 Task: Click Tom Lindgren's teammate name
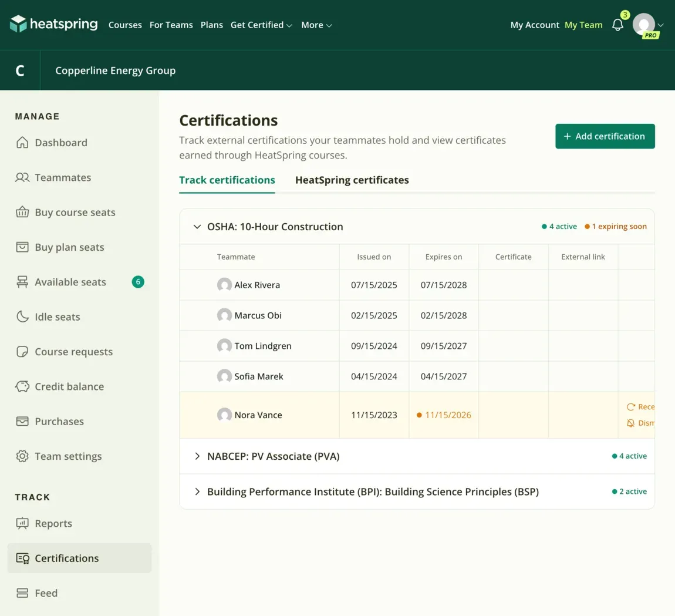pyautogui.click(x=262, y=346)
